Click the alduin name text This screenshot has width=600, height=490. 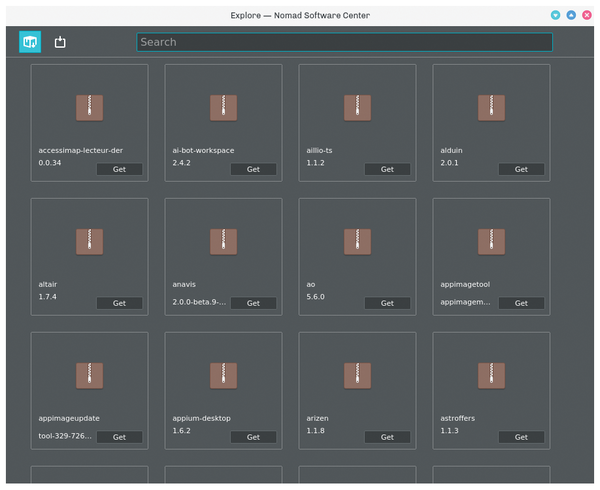[x=451, y=150]
